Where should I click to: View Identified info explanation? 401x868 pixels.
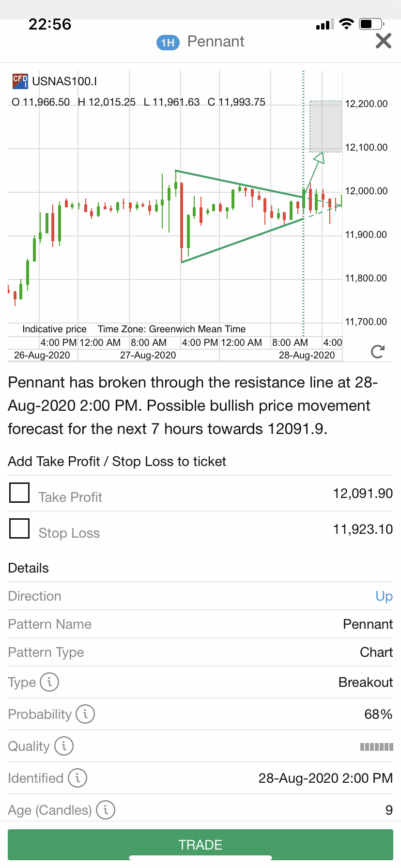pos(77,778)
